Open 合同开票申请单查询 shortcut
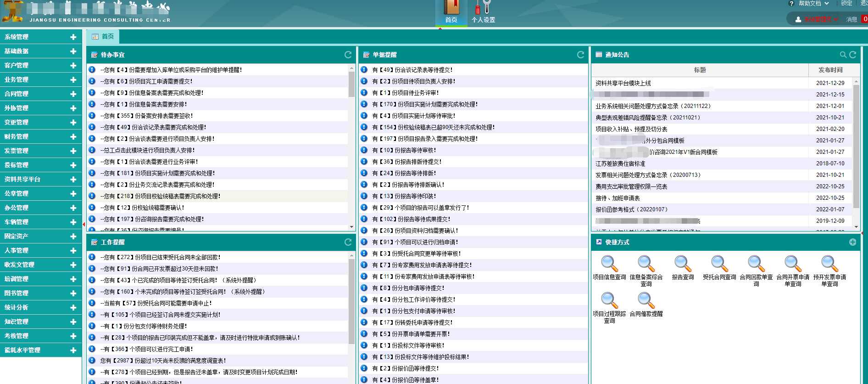Image resolution: width=868 pixels, height=384 pixels. click(793, 271)
